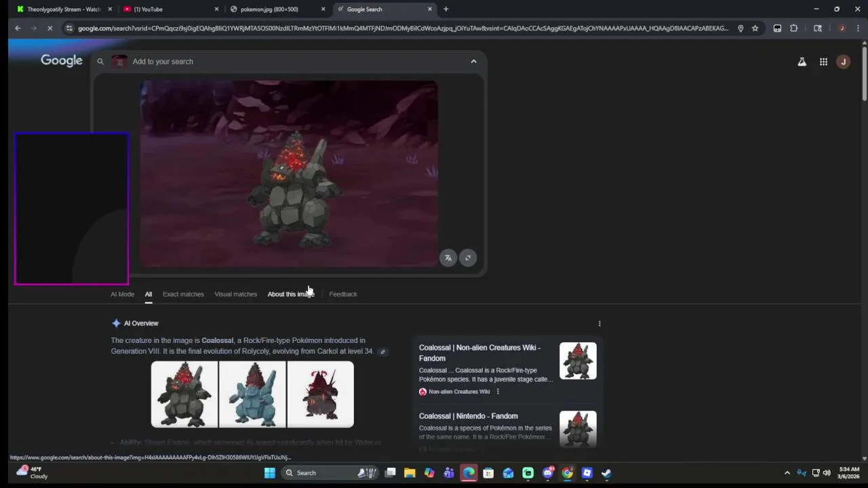
Task: Open first gray Coalossal thumbnail in AI Overview
Action: [x=184, y=394]
